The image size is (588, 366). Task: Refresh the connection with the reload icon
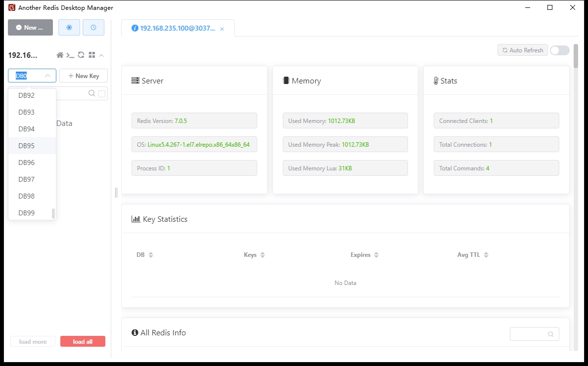tap(81, 55)
